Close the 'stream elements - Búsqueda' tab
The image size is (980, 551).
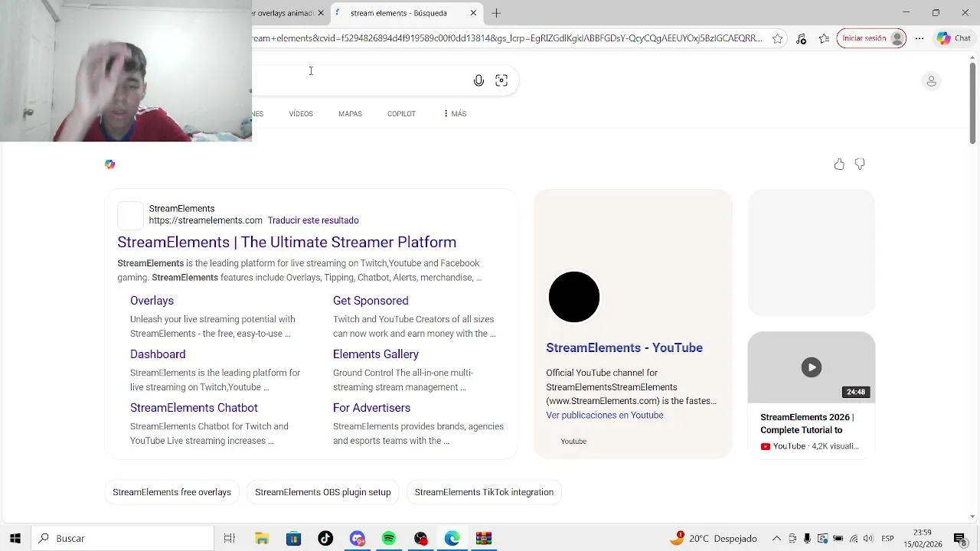coord(473,13)
